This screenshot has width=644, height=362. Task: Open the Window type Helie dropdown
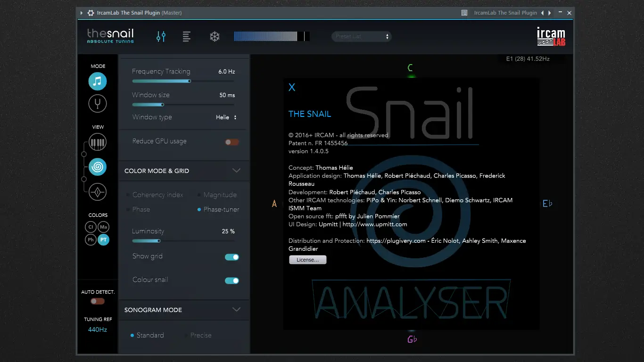coord(226,117)
